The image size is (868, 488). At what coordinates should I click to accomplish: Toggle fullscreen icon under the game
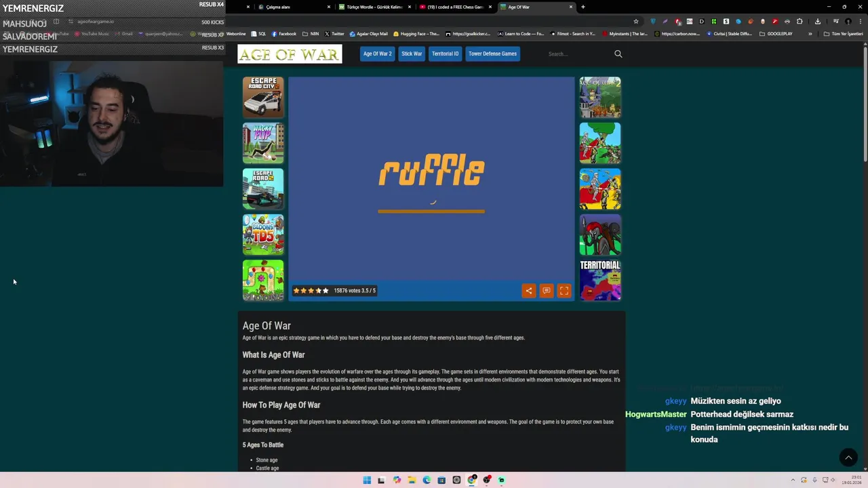pyautogui.click(x=564, y=291)
